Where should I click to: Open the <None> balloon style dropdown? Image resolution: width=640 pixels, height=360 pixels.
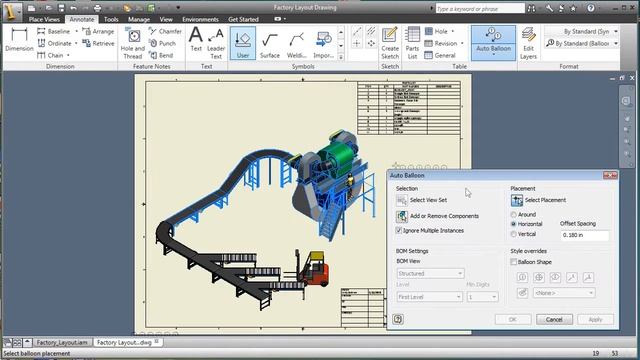point(564,293)
